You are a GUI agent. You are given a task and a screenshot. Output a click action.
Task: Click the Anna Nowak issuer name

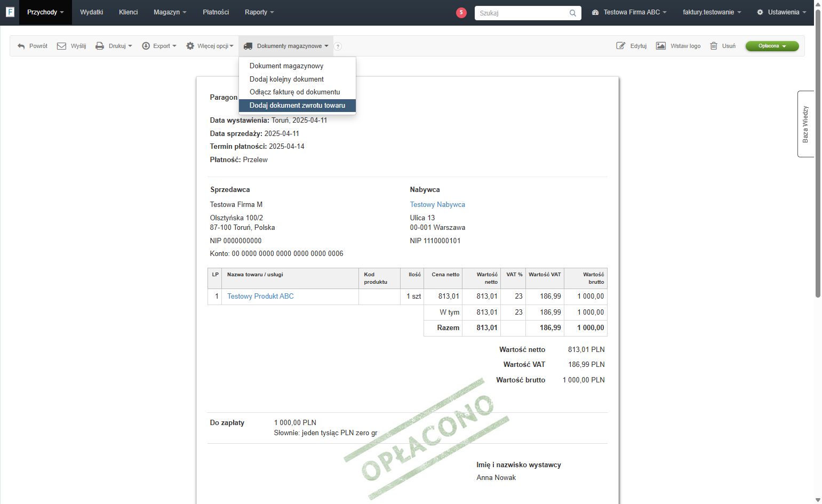(x=496, y=478)
